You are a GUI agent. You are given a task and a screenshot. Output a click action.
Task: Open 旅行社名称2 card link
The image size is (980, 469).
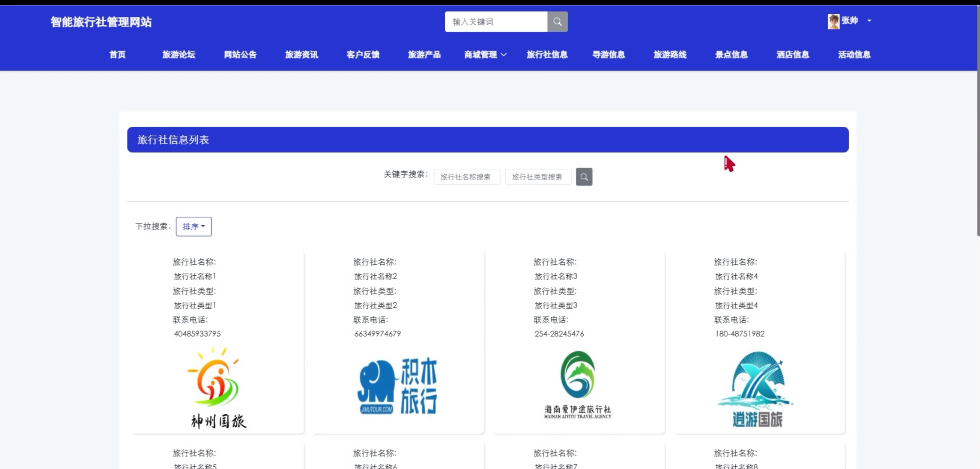click(375, 276)
